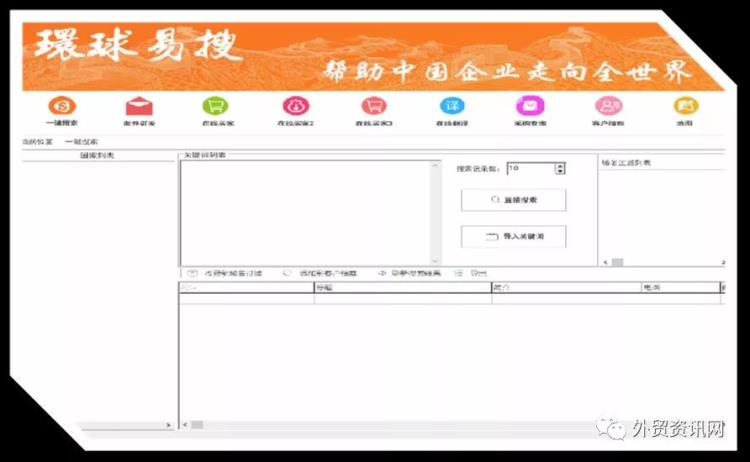This screenshot has height=462, width=750.
Task: Click the second item in the results toolbar
Action: click(320, 274)
